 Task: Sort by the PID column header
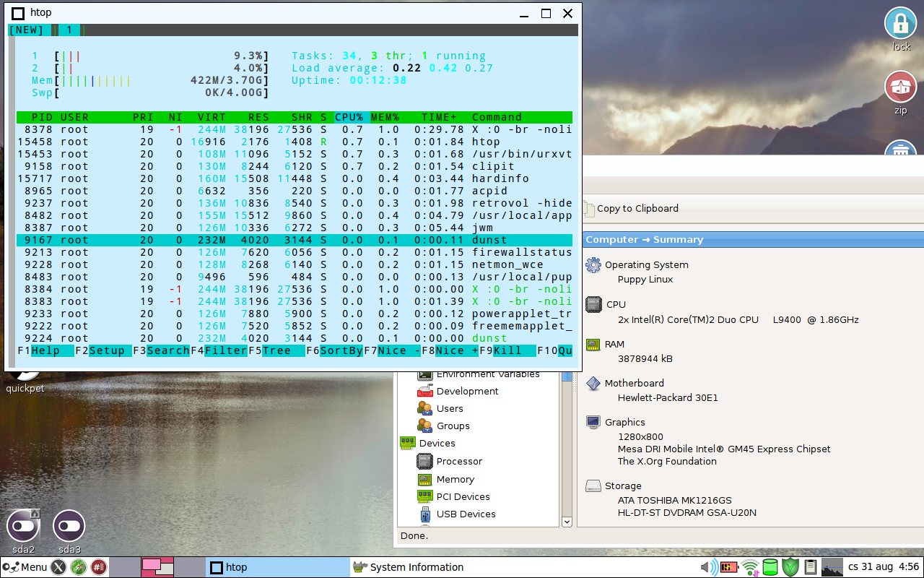click(42, 117)
